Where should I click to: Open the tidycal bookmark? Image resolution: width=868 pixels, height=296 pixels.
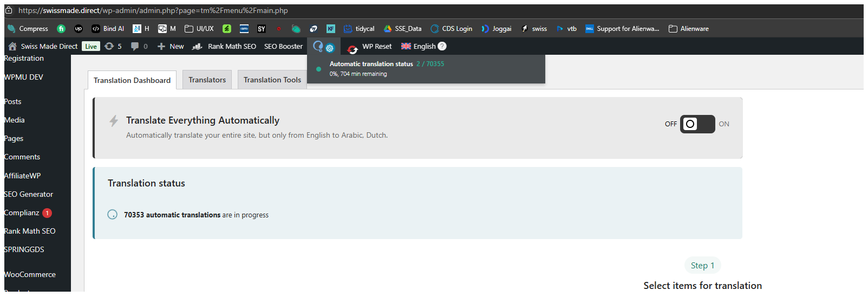(359, 29)
